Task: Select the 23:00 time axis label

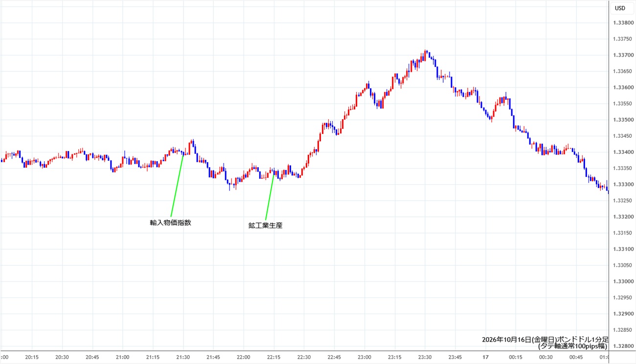Action: [x=364, y=357]
